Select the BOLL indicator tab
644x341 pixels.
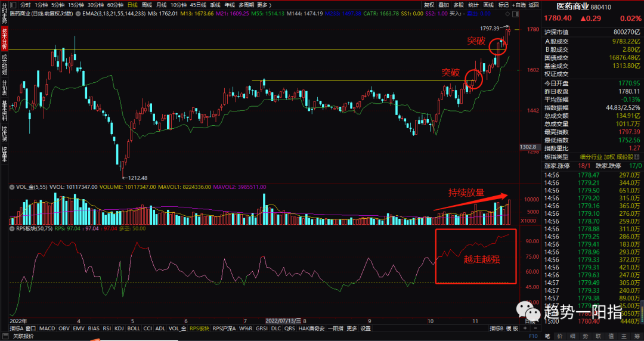point(134,328)
